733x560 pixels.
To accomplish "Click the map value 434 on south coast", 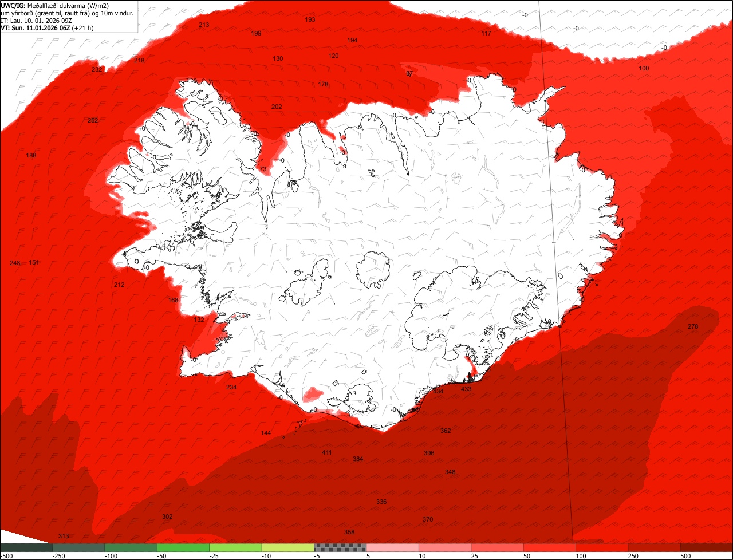I will click(438, 392).
